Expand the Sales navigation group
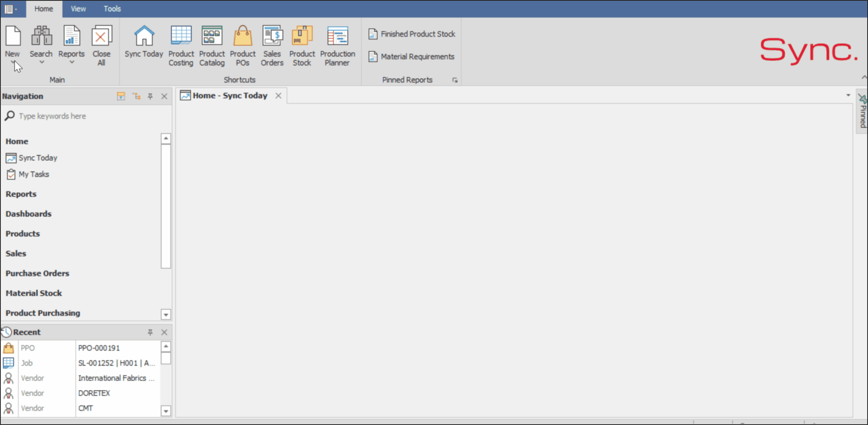Image resolution: width=868 pixels, height=425 pixels. click(16, 254)
